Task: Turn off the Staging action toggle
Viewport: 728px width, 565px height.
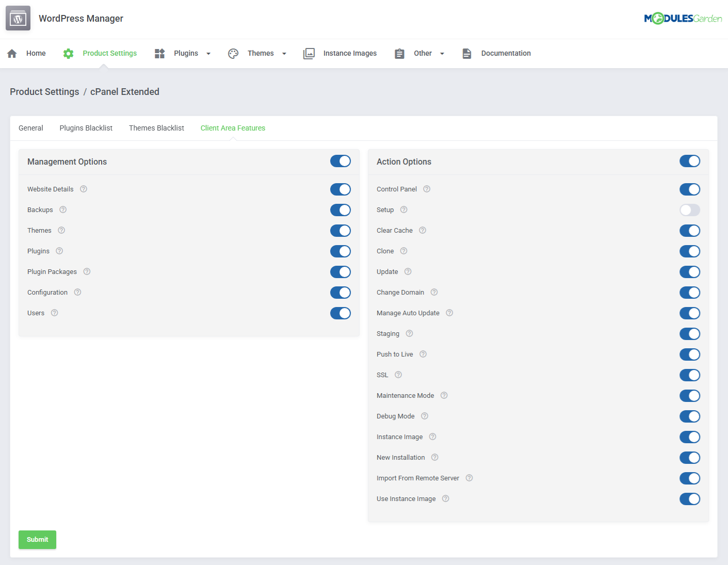Action: tap(690, 334)
